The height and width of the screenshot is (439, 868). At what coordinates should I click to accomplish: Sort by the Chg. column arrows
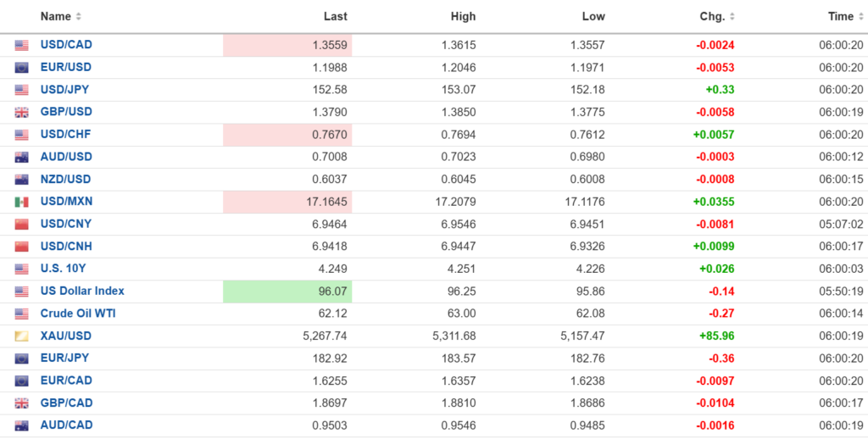click(x=732, y=16)
